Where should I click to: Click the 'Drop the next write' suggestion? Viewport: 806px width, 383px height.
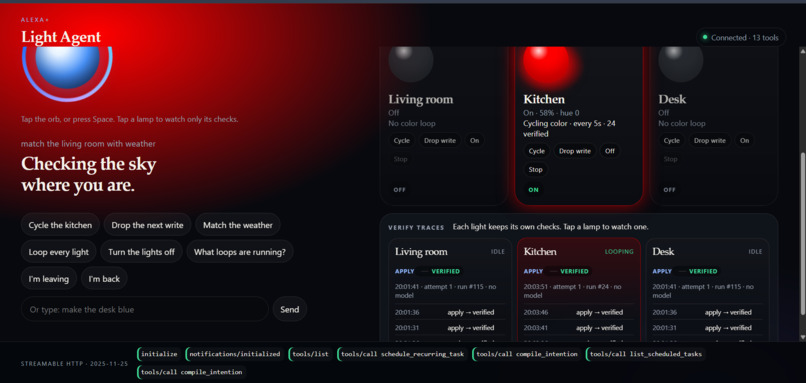click(147, 225)
